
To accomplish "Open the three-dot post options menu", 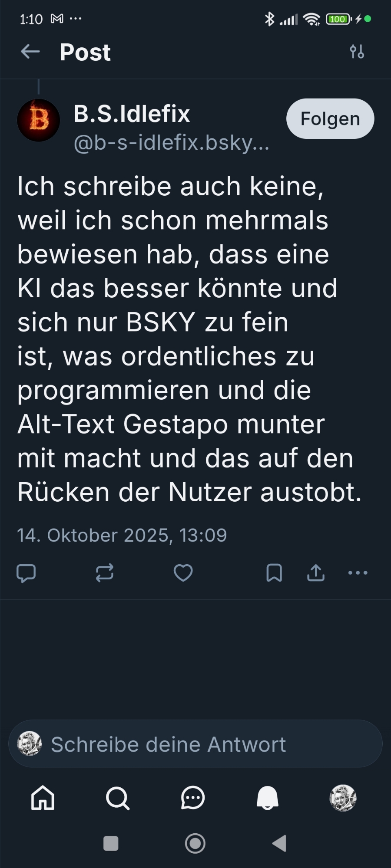I will click(358, 573).
